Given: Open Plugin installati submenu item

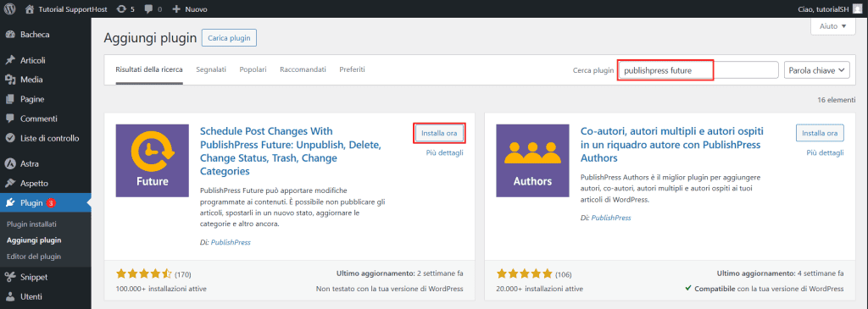Looking at the screenshot, I should 31,224.
